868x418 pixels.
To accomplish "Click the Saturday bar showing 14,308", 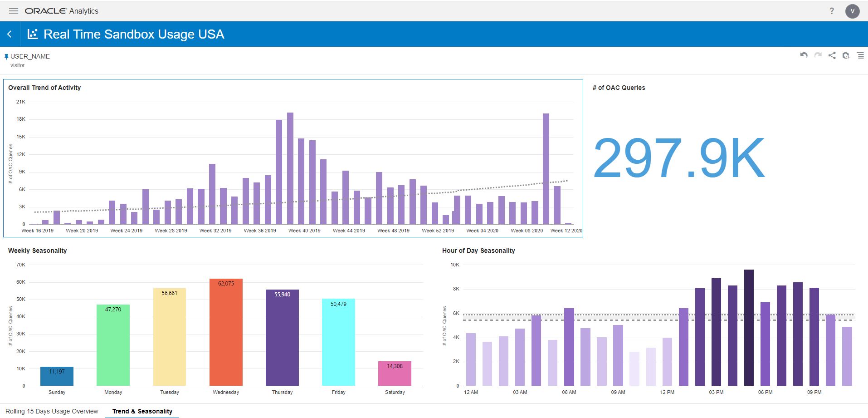I will click(395, 374).
